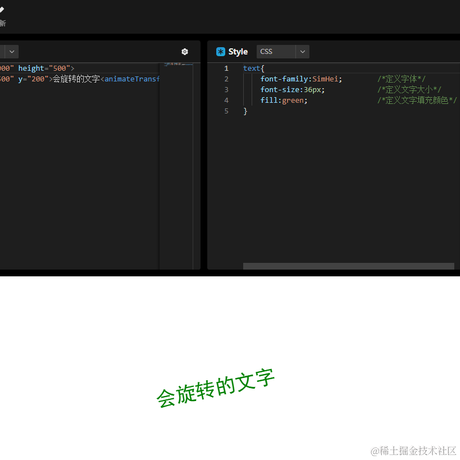Click the horizontal scrollbar in Style panel

(348, 266)
